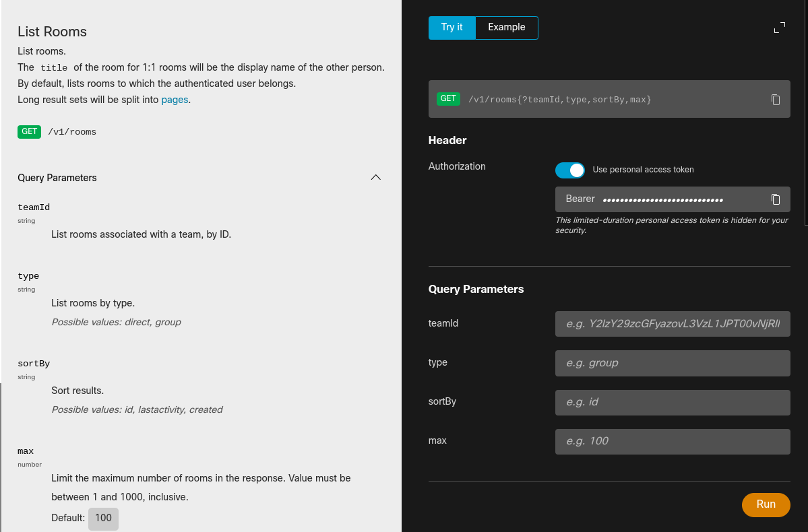Click the GET method badge next to /v1/rooms
This screenshot has width=808, height=532.
pos(29,131)
